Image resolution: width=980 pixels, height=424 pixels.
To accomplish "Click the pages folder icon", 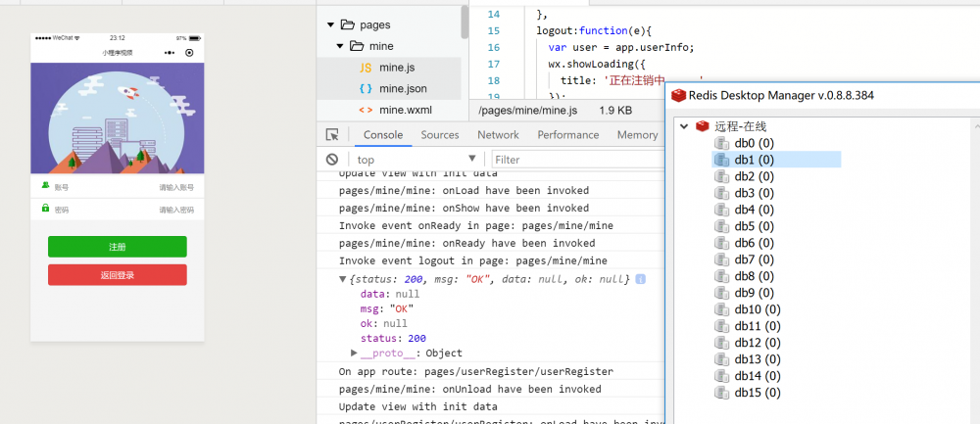I will click(348, 25).
